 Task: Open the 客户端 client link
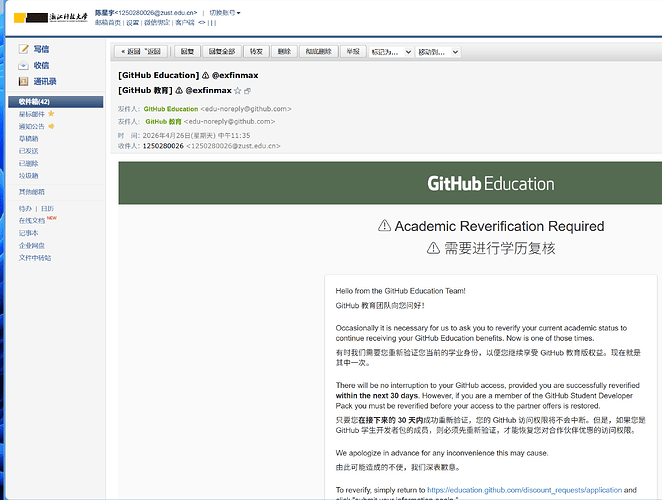pyautogui.click(x=185, y=23)
